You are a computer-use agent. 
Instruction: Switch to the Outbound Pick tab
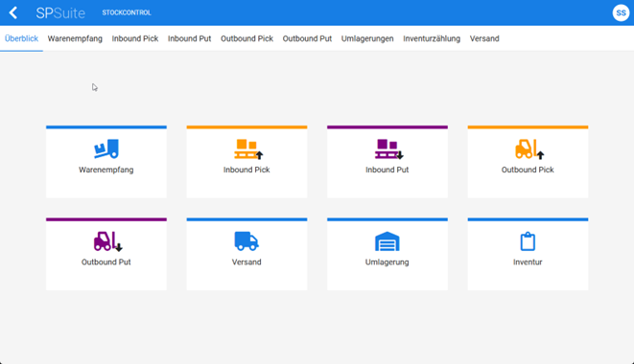[247, 38]
